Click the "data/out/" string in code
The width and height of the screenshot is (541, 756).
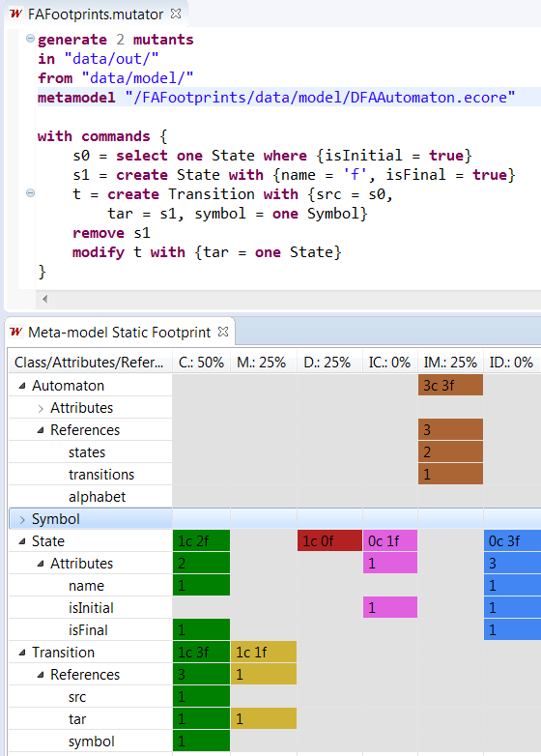pos(111,59)
